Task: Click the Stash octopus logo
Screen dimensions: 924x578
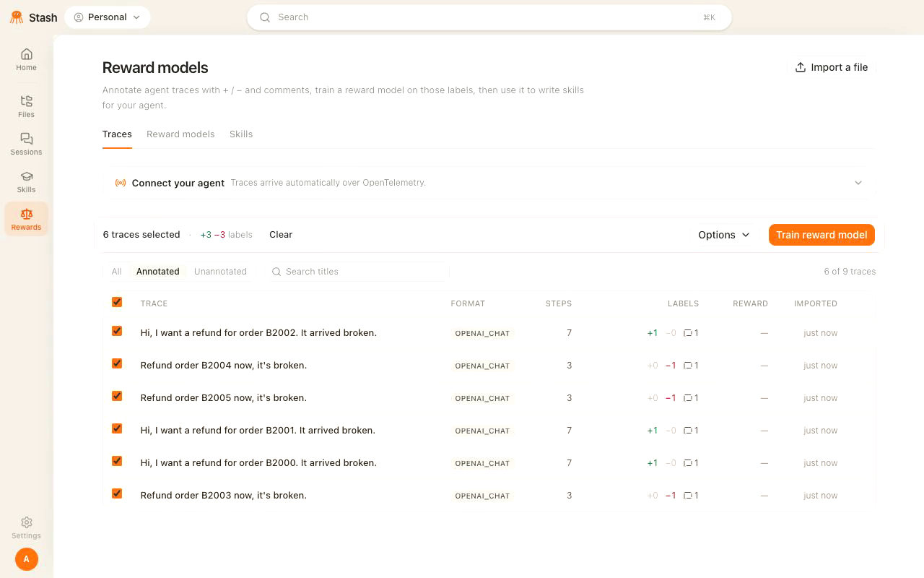Action: 17,17
